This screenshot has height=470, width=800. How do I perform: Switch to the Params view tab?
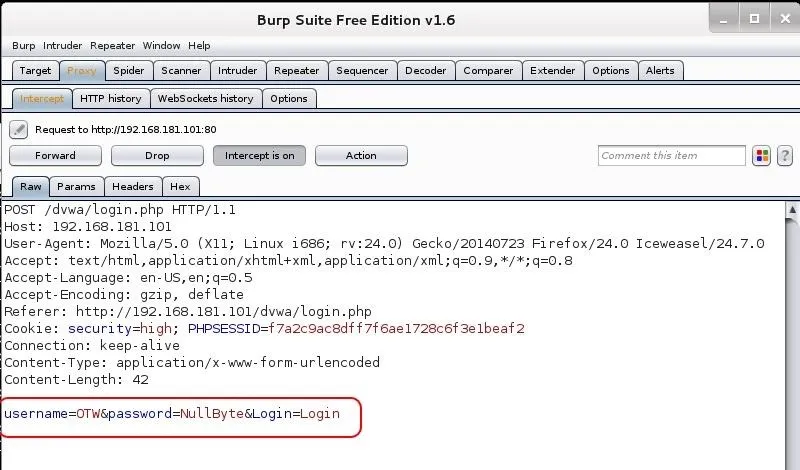(x=76, y=187)
